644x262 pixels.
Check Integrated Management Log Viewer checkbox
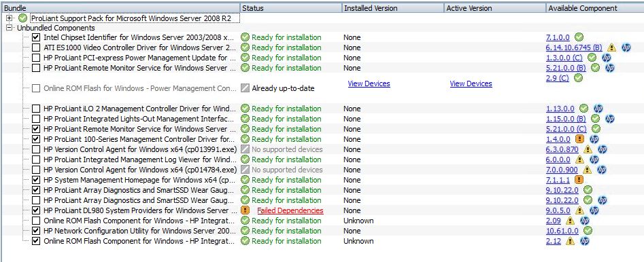point(36,160)
